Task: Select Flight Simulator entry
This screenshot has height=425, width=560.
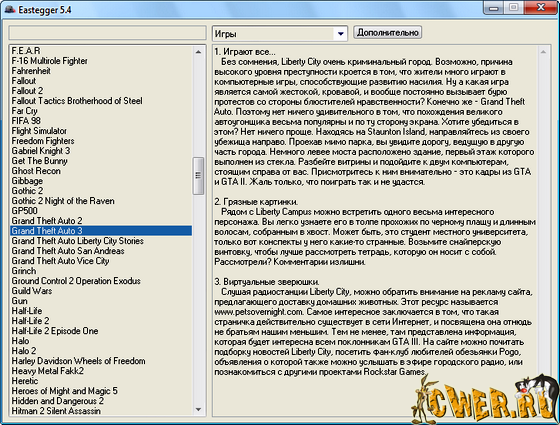Action: 101,131
